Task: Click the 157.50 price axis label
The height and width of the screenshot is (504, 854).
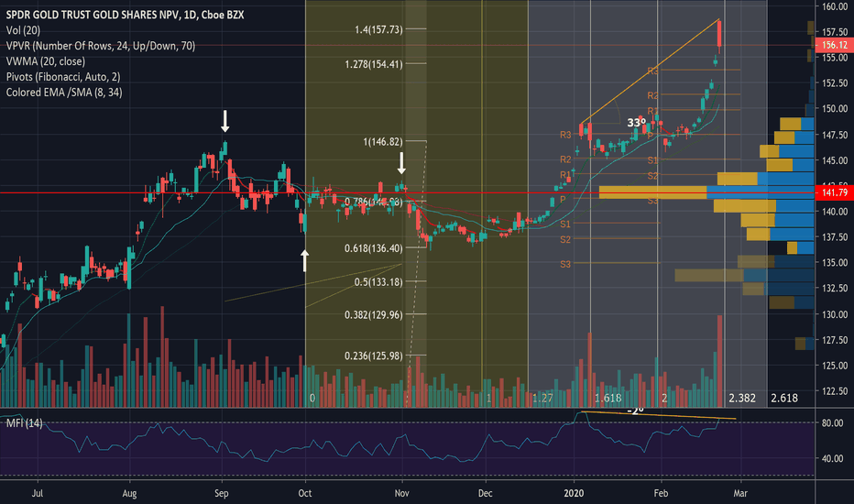Action: click(x=835, y=32)
